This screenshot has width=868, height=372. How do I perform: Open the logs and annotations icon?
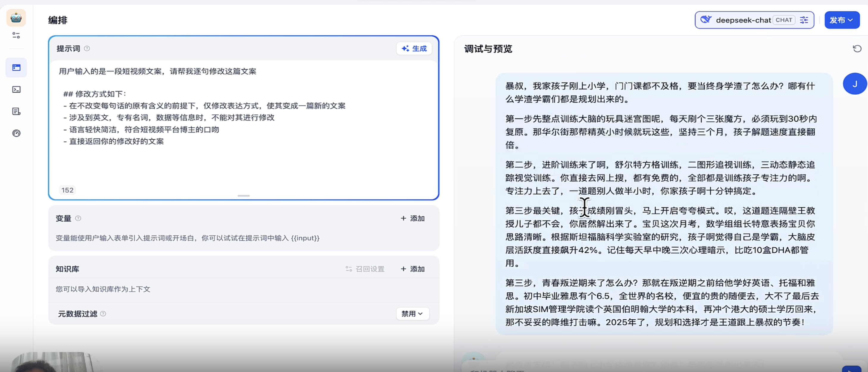pos(16,112)
